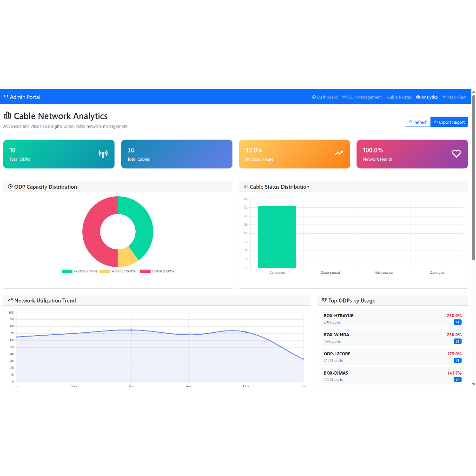The height and width of the screenshot is (476, 476).
Task: Click the bar chart icon beside page title
Action: tap(7, 116)
